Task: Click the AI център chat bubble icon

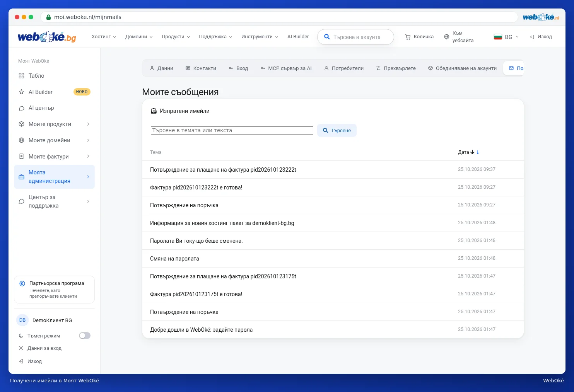Action: coord(22,108)
